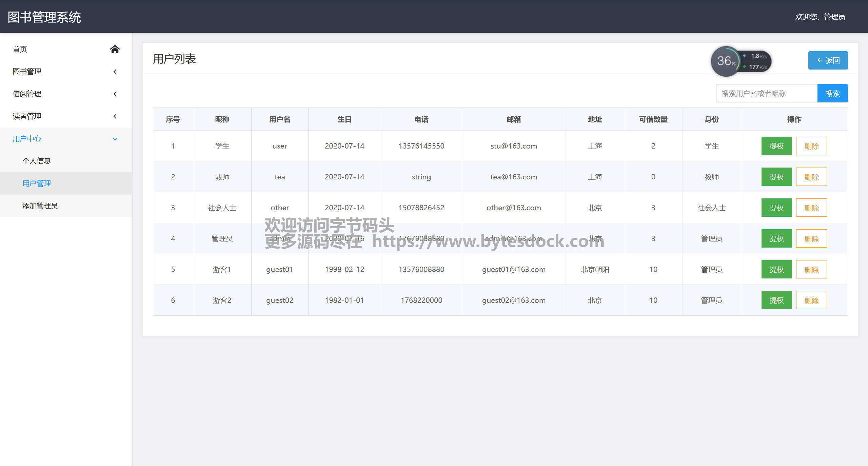This screenshot has height=466, width=868.
Task: Click the 欢迎您, 管理员 greeting
Action: tap(820, 17)
